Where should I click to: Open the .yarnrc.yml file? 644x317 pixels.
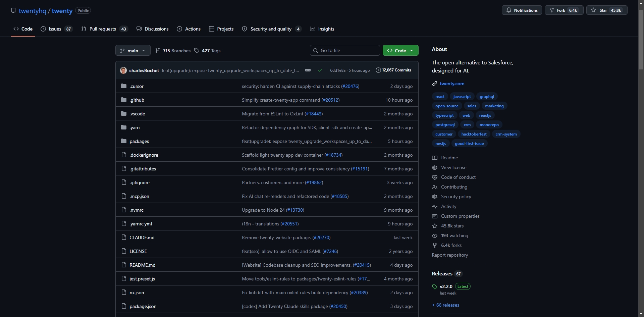click(141, 224)
